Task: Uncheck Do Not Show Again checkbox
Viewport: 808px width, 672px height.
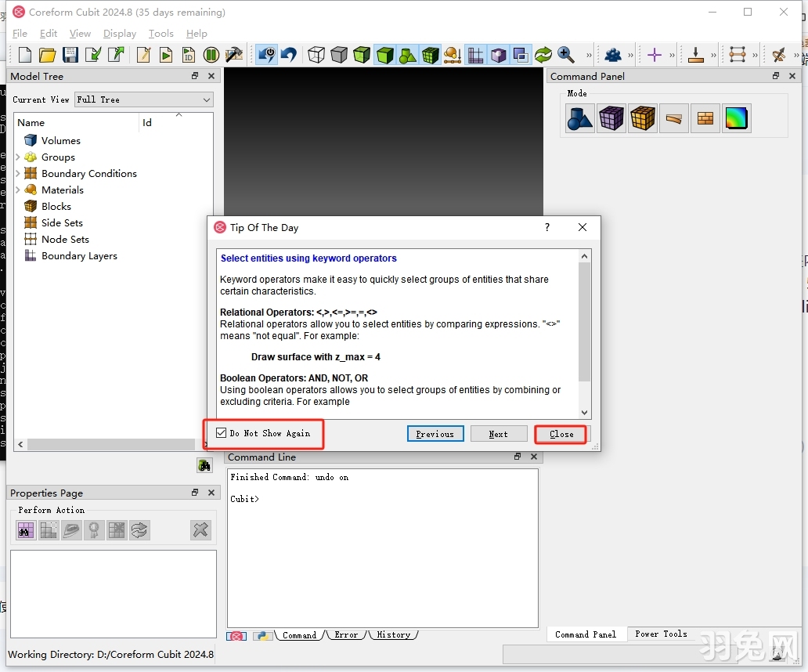Action: click(x=222, y=433)
